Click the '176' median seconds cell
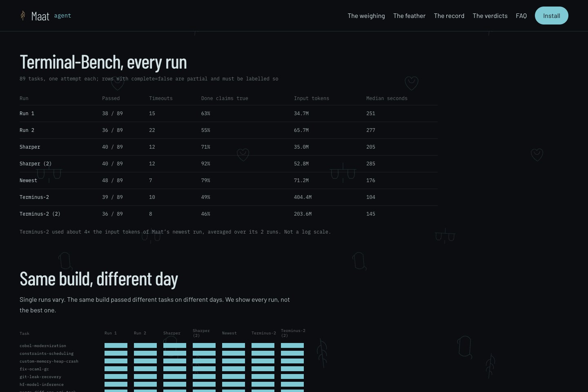This screenshot has height=392, width=588. point(371,180)
